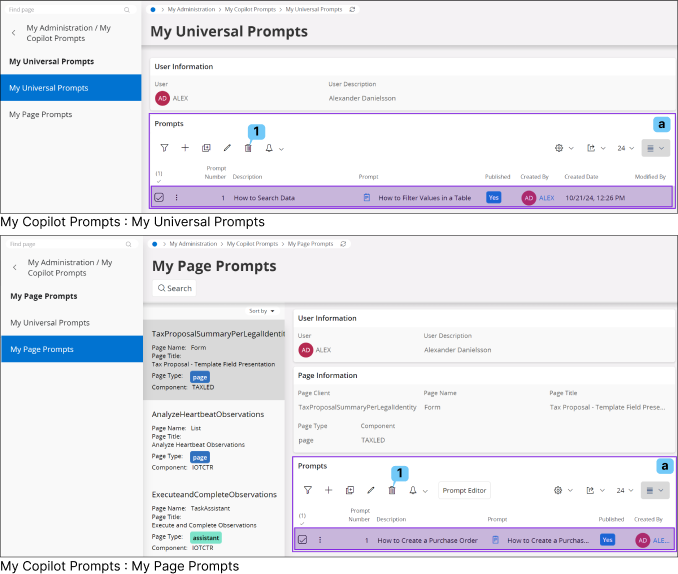Click the delete trash icon in Universal Prompts toolbar
The height and width of the screenshot is (574, 678).
pos(248,148)
